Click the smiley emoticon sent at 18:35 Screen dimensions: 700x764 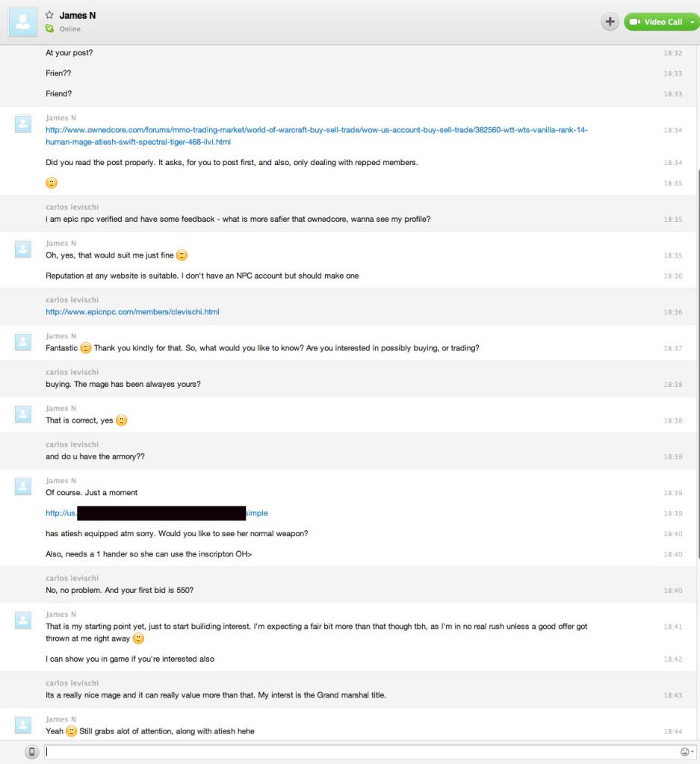point(52,183)
